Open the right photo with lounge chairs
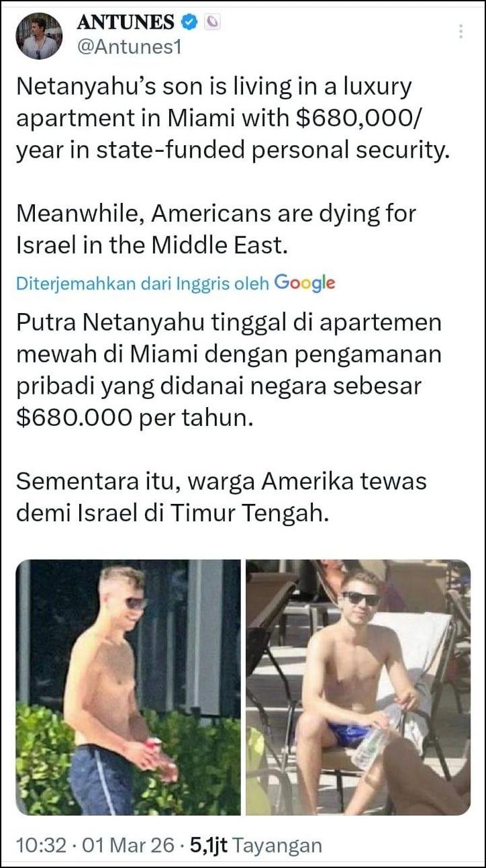The height and width of the screenshot is (868, 486). tap(358, 687)
